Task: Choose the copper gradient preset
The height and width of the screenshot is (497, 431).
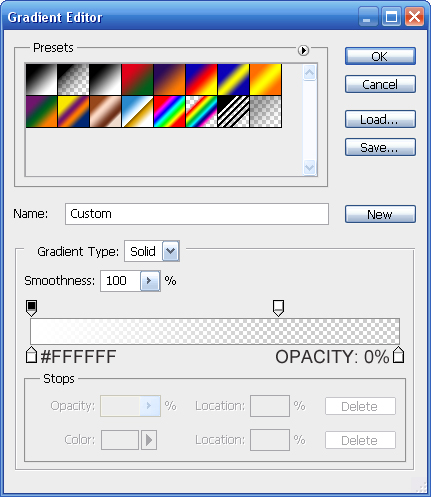Action: pyautogui.click(x=105, y=112)
